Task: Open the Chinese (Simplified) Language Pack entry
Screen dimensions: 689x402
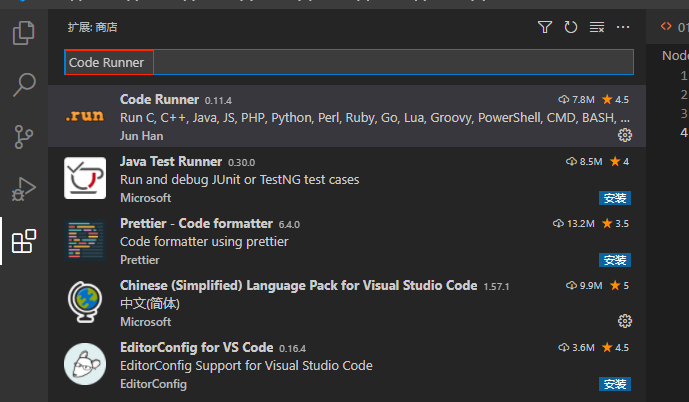Action: [298, 286]
